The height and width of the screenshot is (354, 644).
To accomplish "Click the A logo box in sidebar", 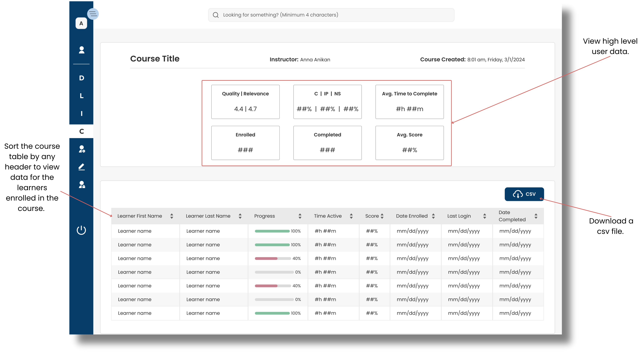I will click(x=81, y=23).
